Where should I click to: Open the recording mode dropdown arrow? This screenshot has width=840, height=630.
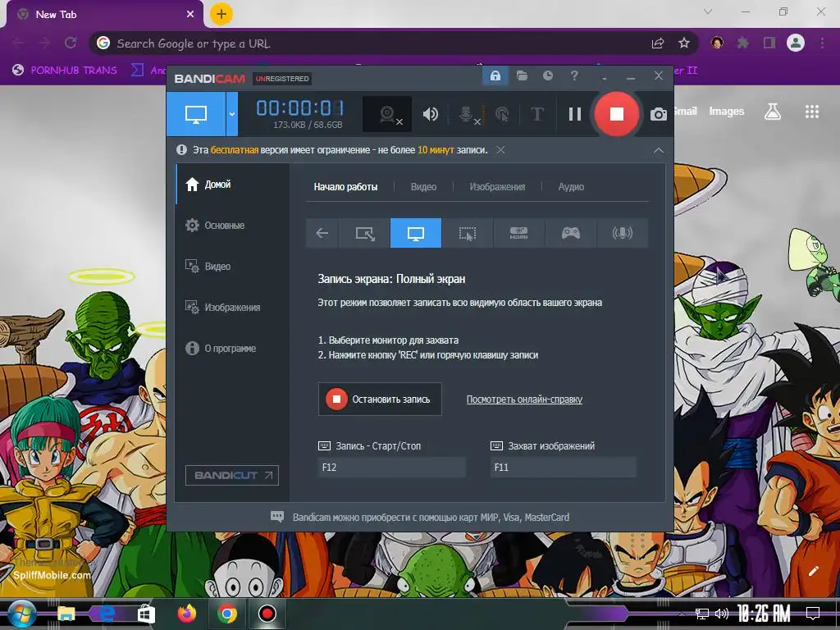(x=232, y=113)
